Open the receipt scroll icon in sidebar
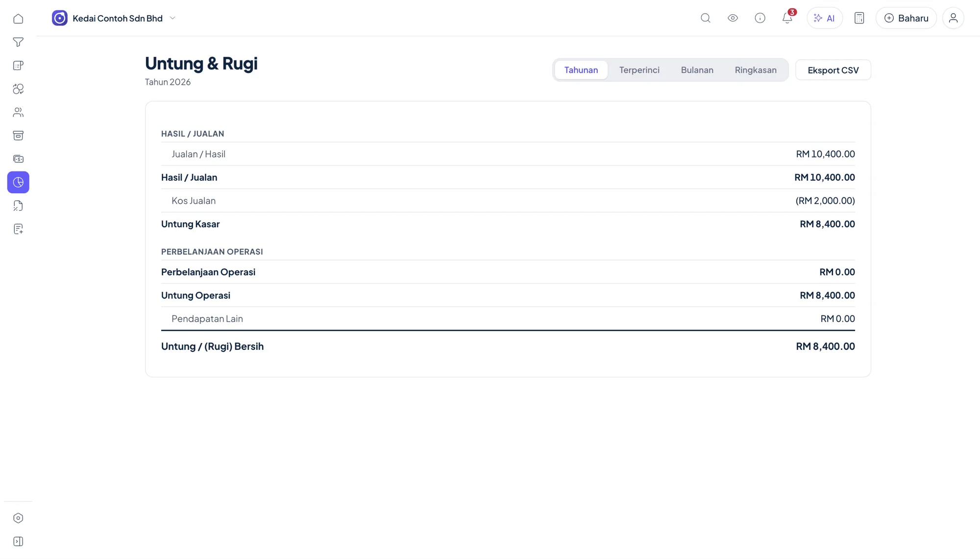The height and width of the screenshot is (559, 980). pos(18,66)
